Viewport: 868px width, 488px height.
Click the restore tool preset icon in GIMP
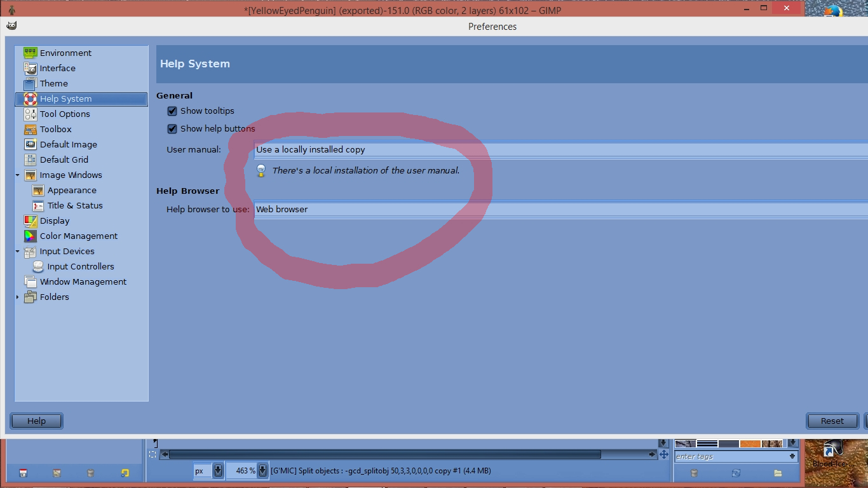pos(57,473)
